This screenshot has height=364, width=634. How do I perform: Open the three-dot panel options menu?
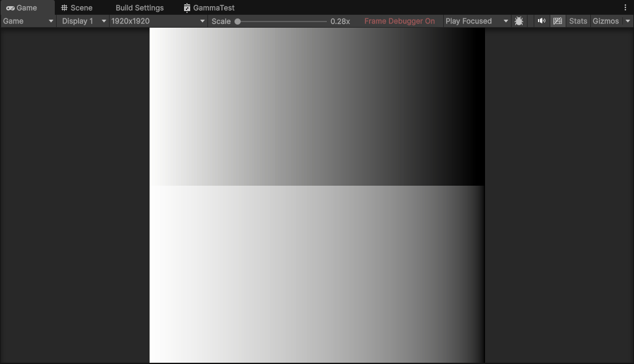click(x=626, y=8)
